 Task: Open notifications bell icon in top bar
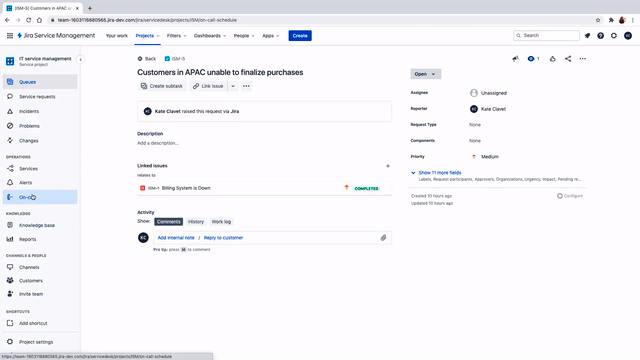point(587,36)
